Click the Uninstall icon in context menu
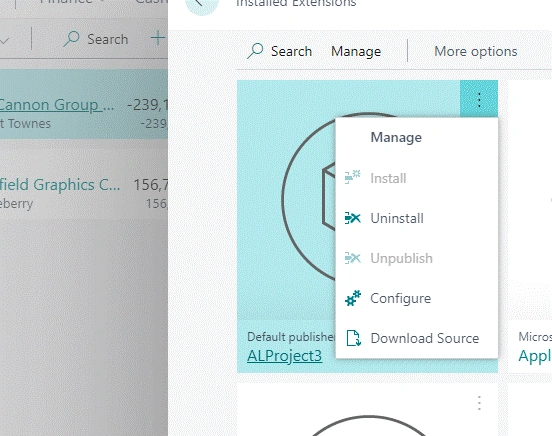The image size is (552, 436). [x=352, y=218]
